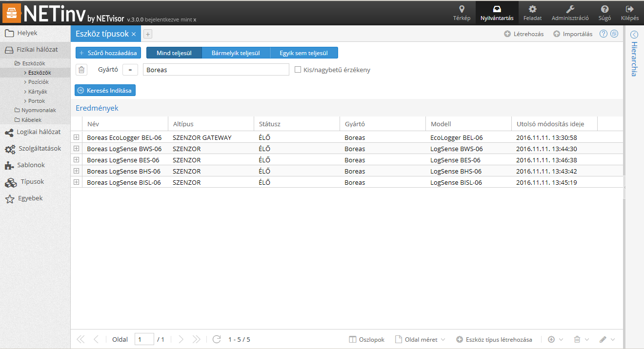Select Kártyák in tree
Viewport: 644px width, 349px height.
[x=36, y=92]
